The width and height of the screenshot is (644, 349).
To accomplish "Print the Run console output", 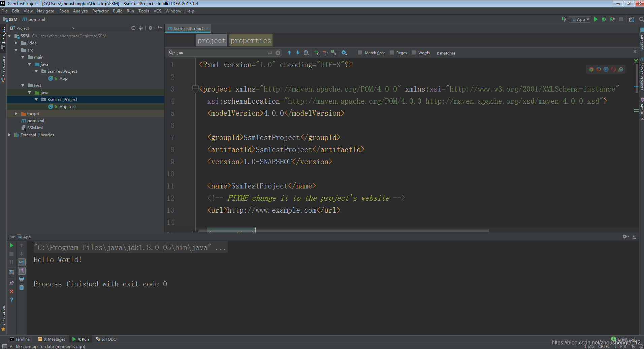I will [22, 279].
